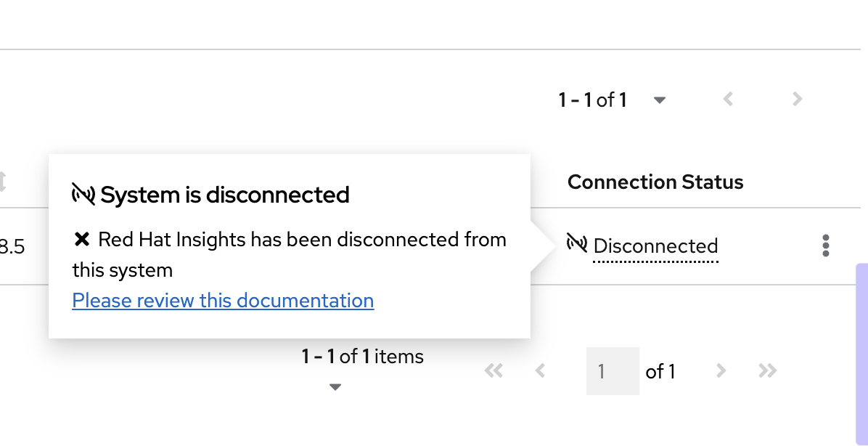Click the disconnected icon in popover title
The image size is (868, 446).
tap(83, 193)
